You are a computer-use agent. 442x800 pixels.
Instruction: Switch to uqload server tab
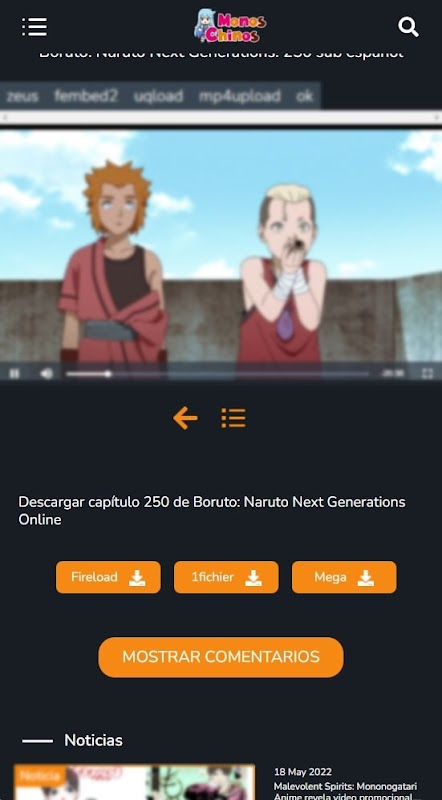click(x=158, y=96)
